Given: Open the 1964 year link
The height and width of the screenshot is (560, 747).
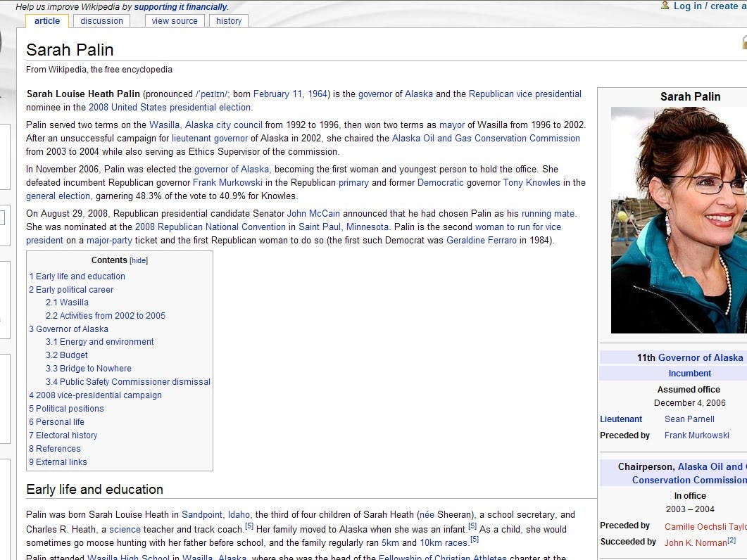Looking at the screenshot, I should [x=318, y=94].
